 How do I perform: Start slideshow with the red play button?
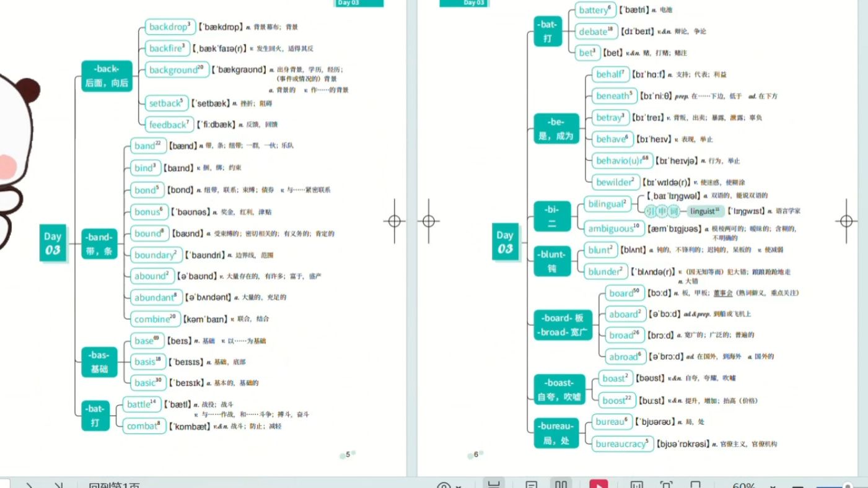point(598,484)
